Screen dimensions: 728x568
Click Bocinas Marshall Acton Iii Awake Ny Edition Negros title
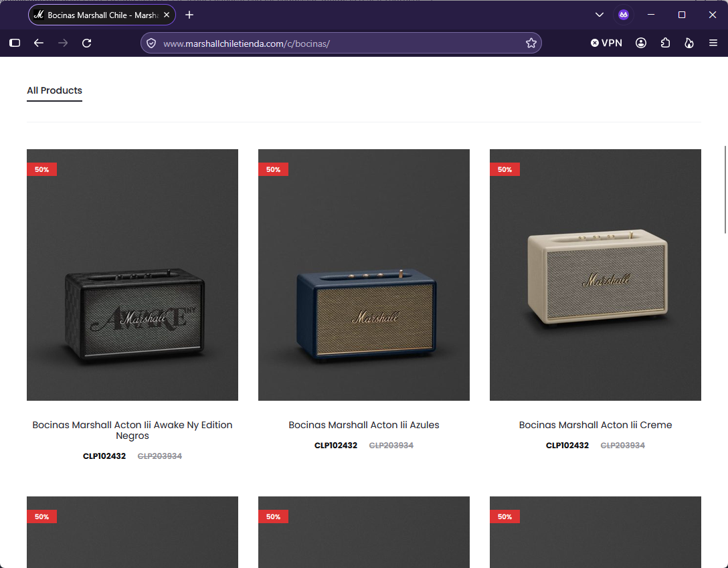click(132, 430)
